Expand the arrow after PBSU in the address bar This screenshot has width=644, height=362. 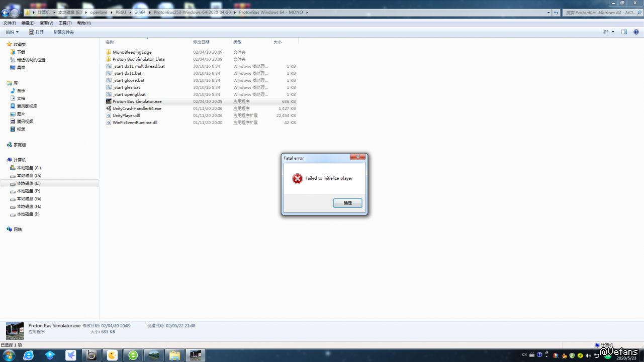(x=130, y=13)
